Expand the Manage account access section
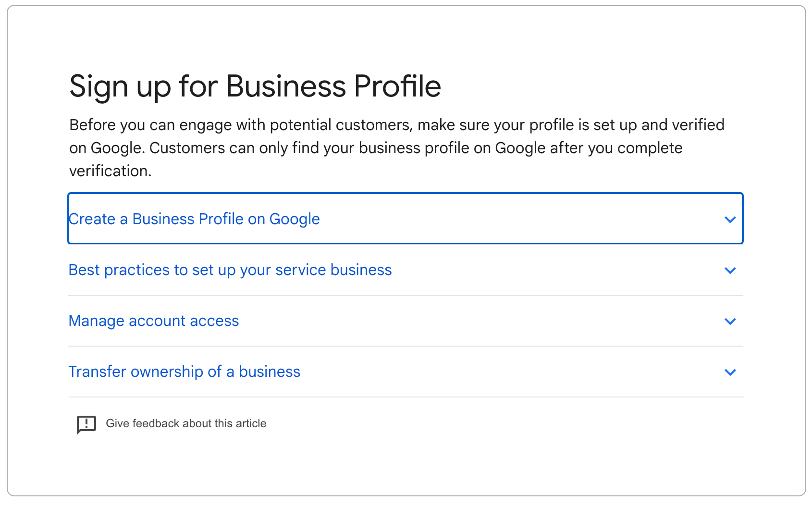Image resolution: width=812 pixels, height=505 pixels. [154, 321]
